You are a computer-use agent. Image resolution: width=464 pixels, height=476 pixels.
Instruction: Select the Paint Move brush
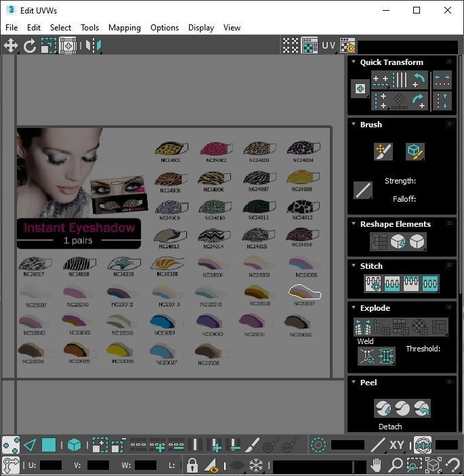tap(383, 151)
